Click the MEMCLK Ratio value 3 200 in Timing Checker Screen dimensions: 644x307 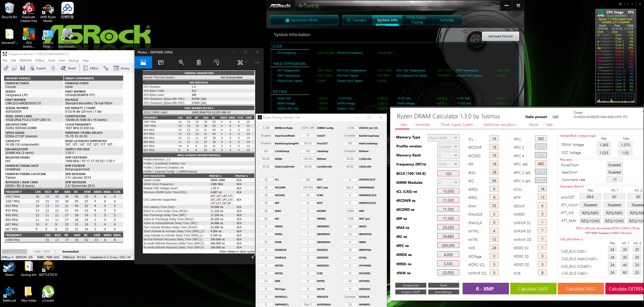coord(266,128)
